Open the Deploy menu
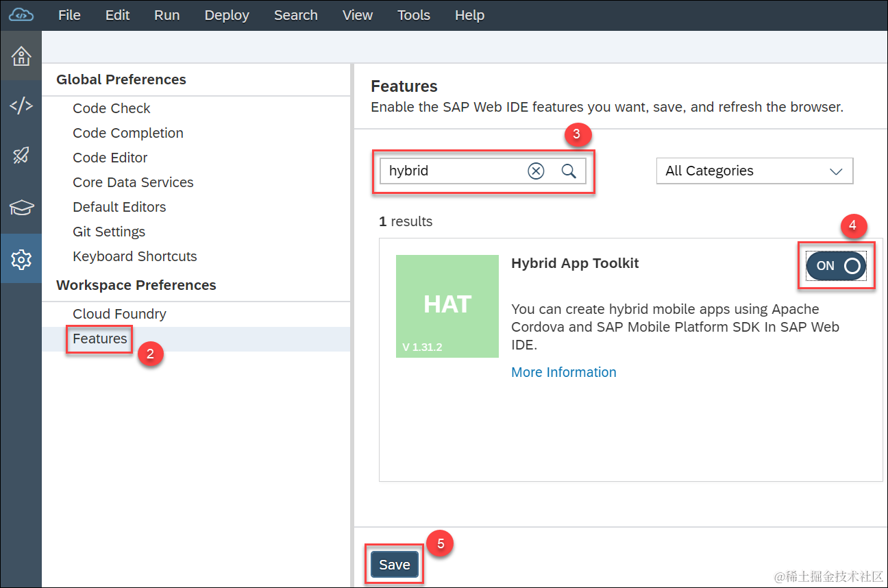 (227, 15)
